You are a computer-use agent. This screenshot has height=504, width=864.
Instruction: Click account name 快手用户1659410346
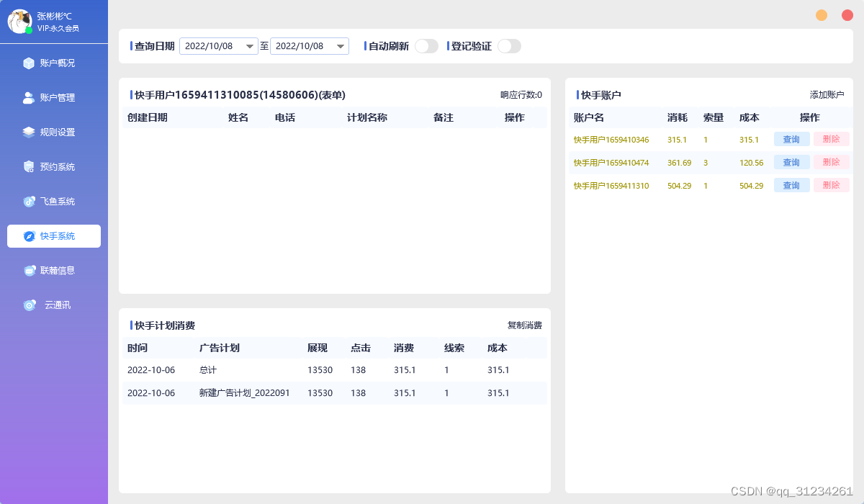tap(611, 140)
